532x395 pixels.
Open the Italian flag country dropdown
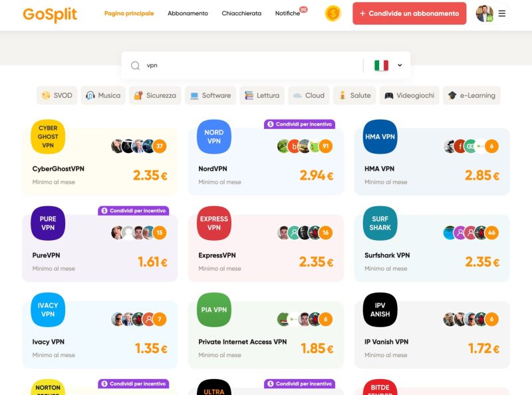[x=388, y=65]
